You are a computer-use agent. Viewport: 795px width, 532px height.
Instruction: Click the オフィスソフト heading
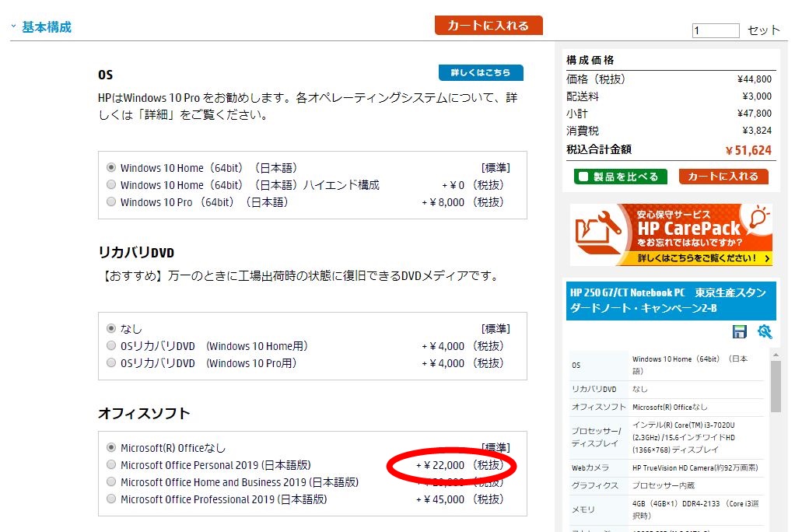pos(144,413)
